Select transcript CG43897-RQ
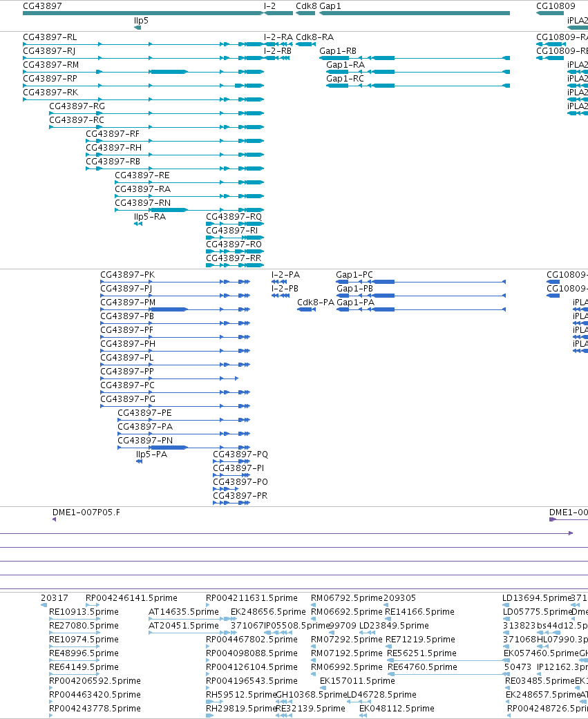The width and height of the screenshot is (588, 719). click(x=235, y=224)
